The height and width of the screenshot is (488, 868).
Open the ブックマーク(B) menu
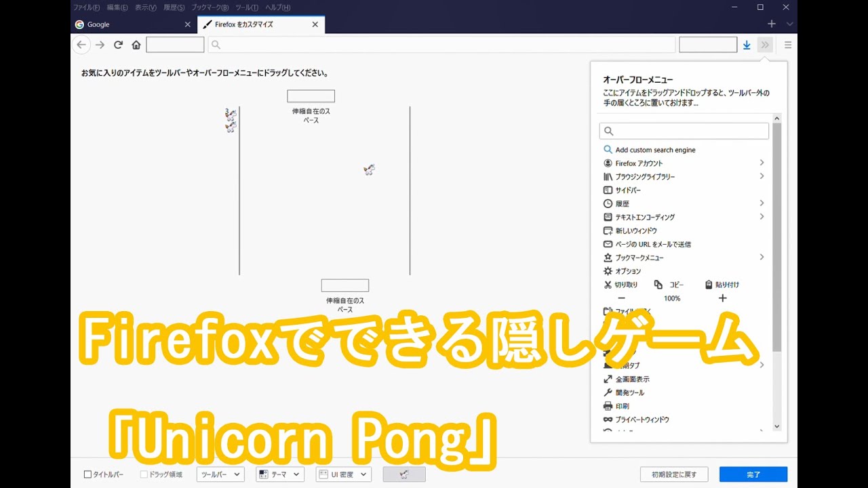point(210,7)
